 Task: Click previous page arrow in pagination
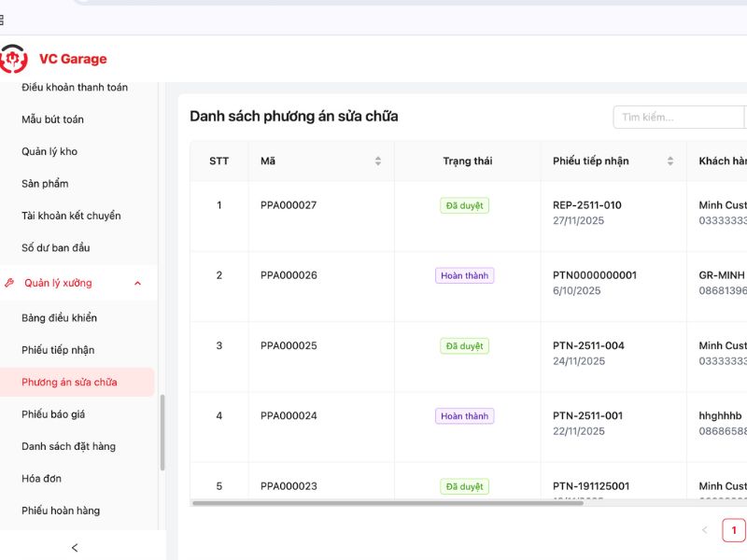[705, 531]
